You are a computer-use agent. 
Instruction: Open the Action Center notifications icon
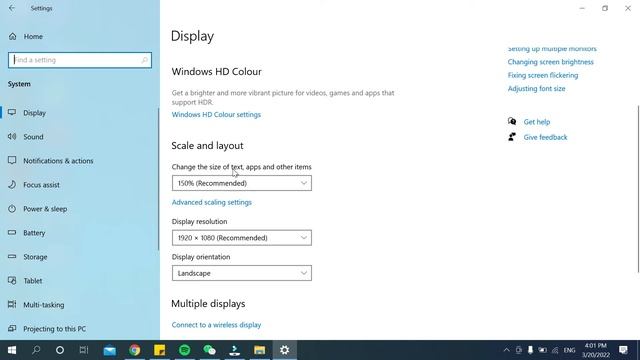[x=623, y=350]
